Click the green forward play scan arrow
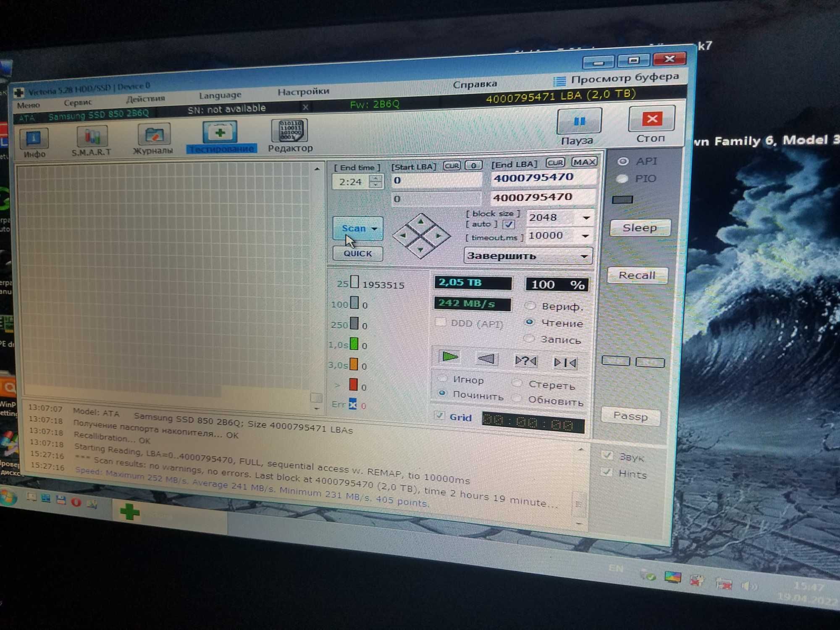840x630 pixels. point(449,357)
